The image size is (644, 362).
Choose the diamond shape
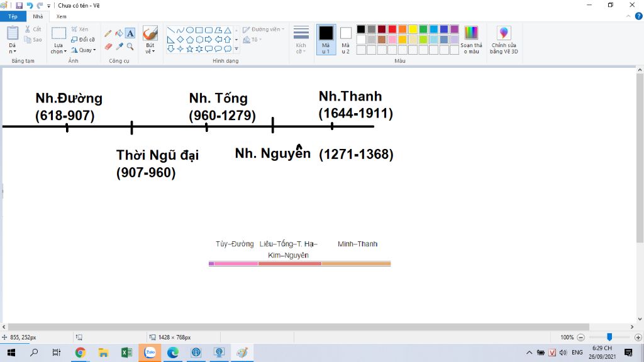click(x=180, y=40)
